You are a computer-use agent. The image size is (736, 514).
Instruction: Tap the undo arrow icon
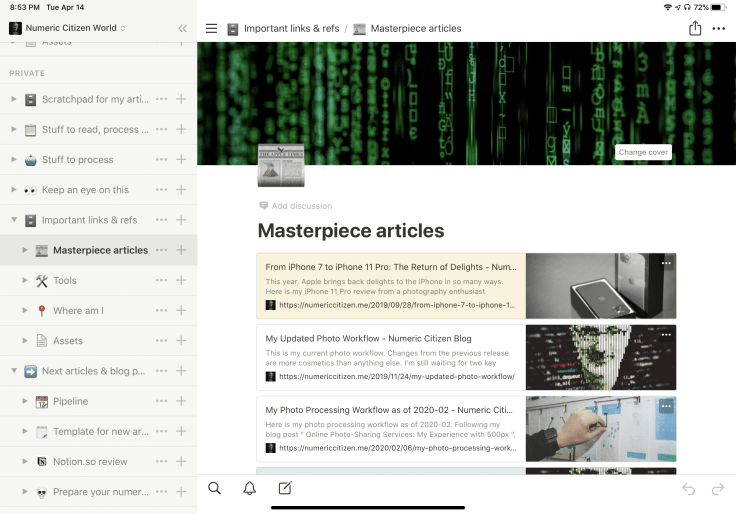tap(689, 489)
